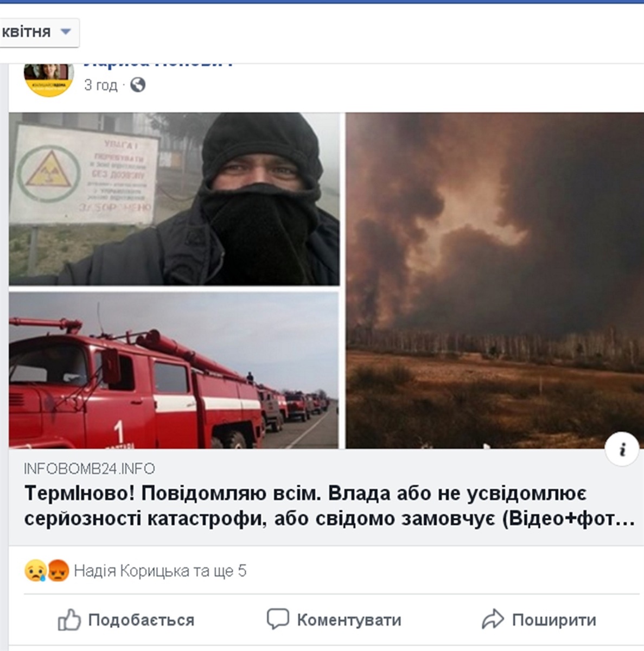Viewport: 644px width, 651px height.
Task: Open the article headline starting with Терміново
Action: tap(329, 507)
